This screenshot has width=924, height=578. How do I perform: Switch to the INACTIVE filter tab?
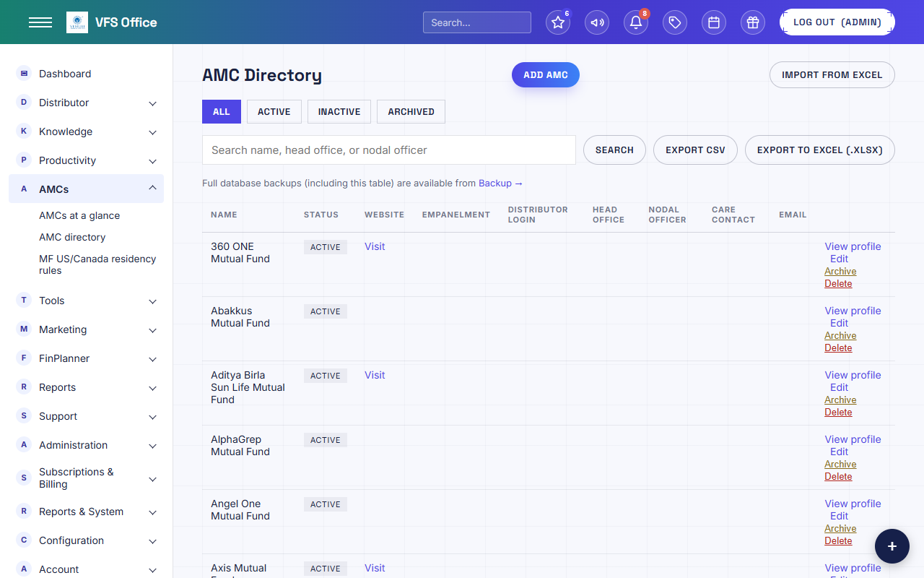click(x=339, y=112)
